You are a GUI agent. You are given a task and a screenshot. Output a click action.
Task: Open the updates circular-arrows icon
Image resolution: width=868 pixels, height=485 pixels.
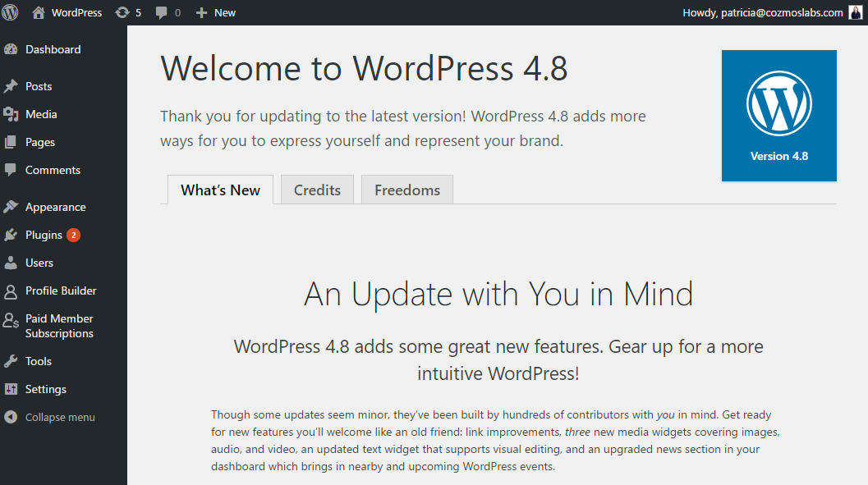[122, 12]
